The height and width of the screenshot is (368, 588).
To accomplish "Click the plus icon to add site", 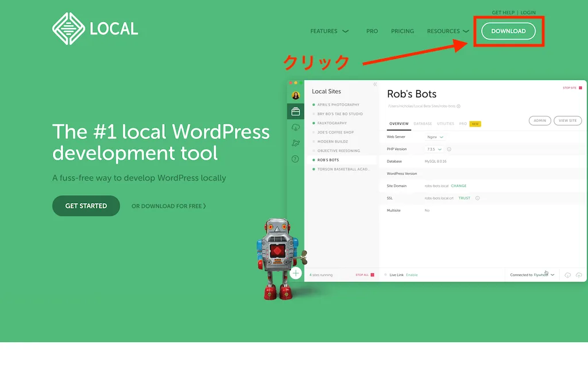I will tap(296, 273).
